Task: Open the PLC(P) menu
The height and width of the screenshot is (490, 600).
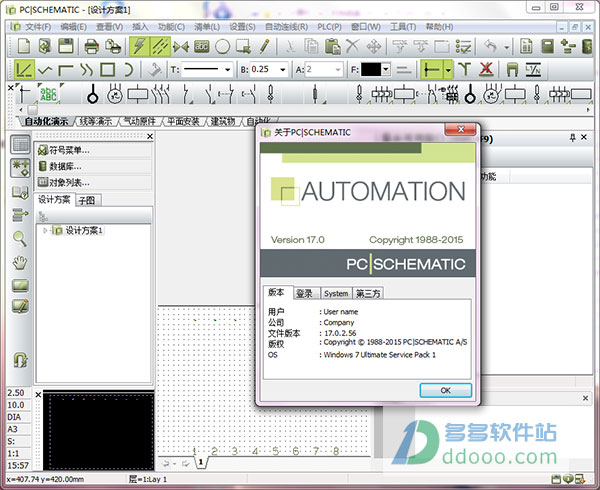Action: tap(329, 27)
